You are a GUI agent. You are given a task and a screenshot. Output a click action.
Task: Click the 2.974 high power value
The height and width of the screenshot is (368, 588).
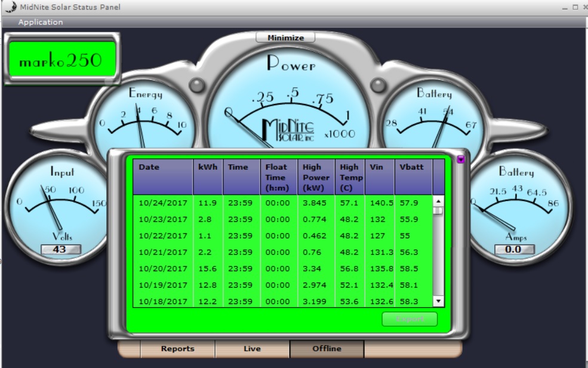[314, 286]
